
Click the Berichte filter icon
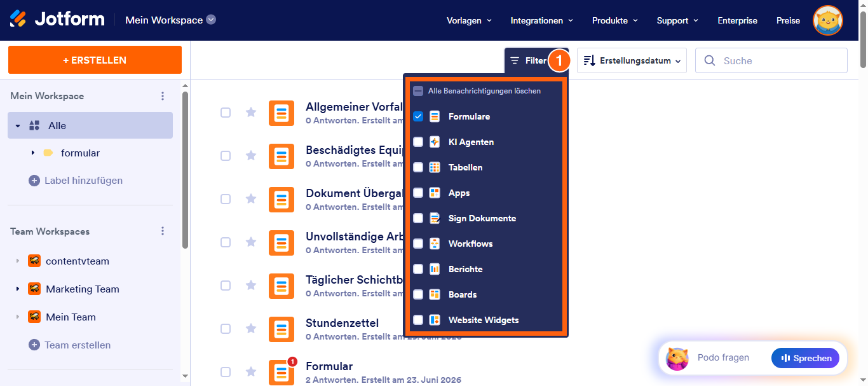coord(435,269)
